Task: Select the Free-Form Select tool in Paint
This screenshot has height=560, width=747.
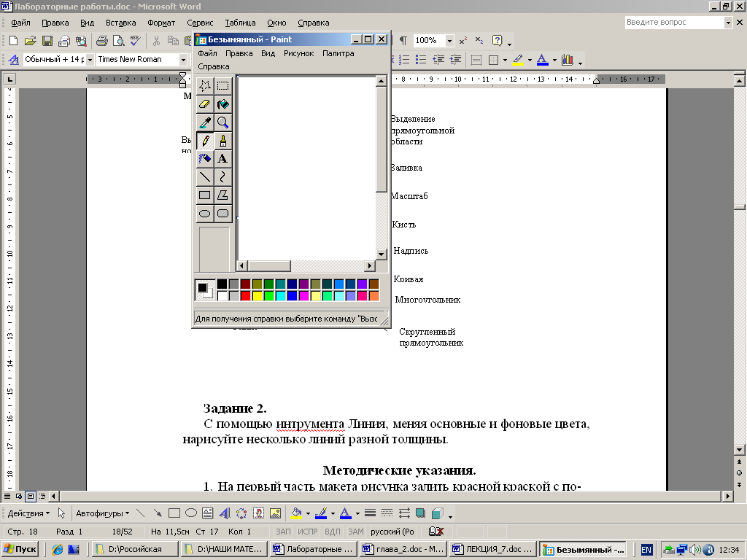Action: tap(205, 86)
